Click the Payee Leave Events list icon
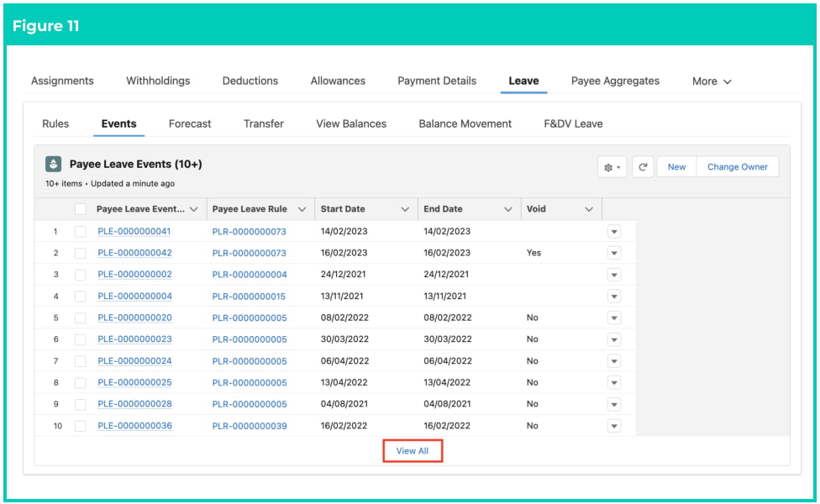The image size is (820, 504). [x=53, y=164]
